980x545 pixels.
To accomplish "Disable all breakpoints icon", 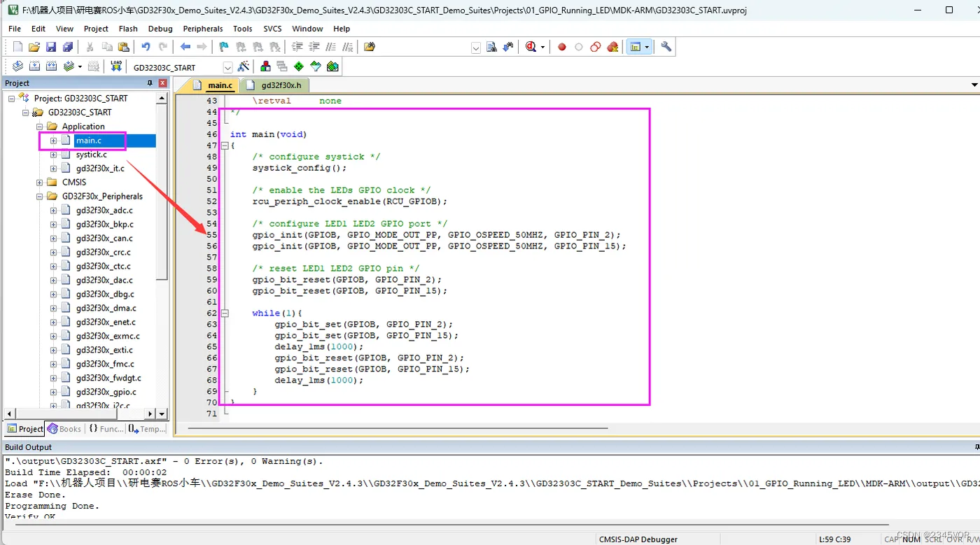I will click(x=595, y=47).
